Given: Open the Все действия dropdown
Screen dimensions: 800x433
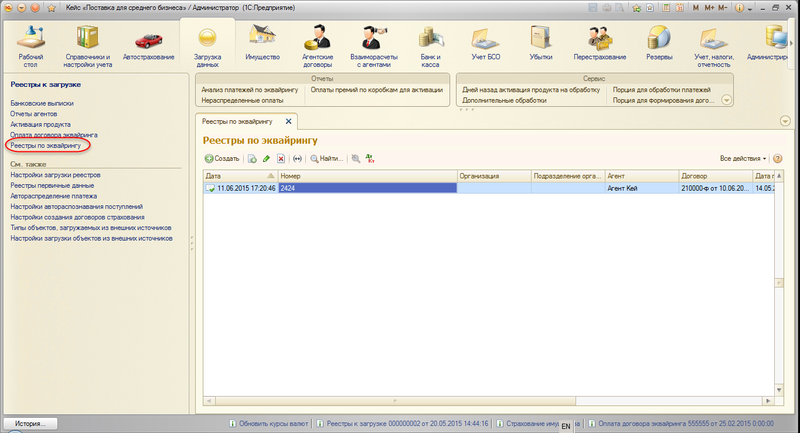Looking at the screenshot, I should point(743,159).
